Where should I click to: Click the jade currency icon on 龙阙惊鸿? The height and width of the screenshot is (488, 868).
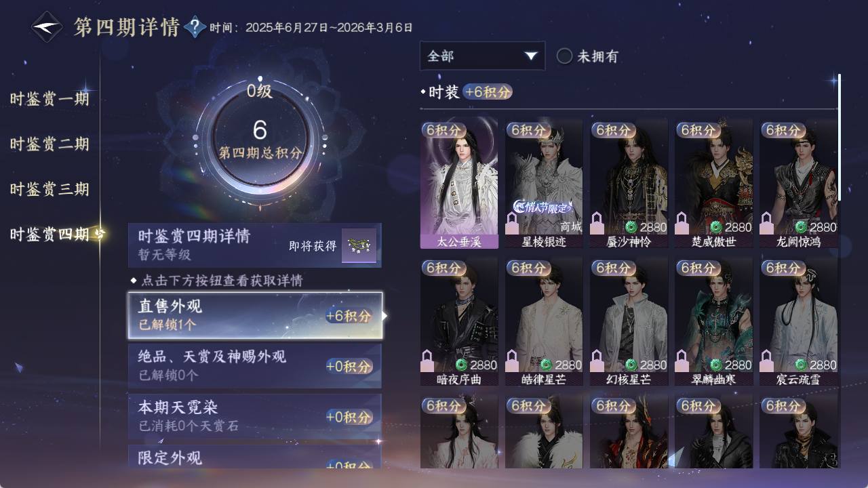(x=802, y=227)
